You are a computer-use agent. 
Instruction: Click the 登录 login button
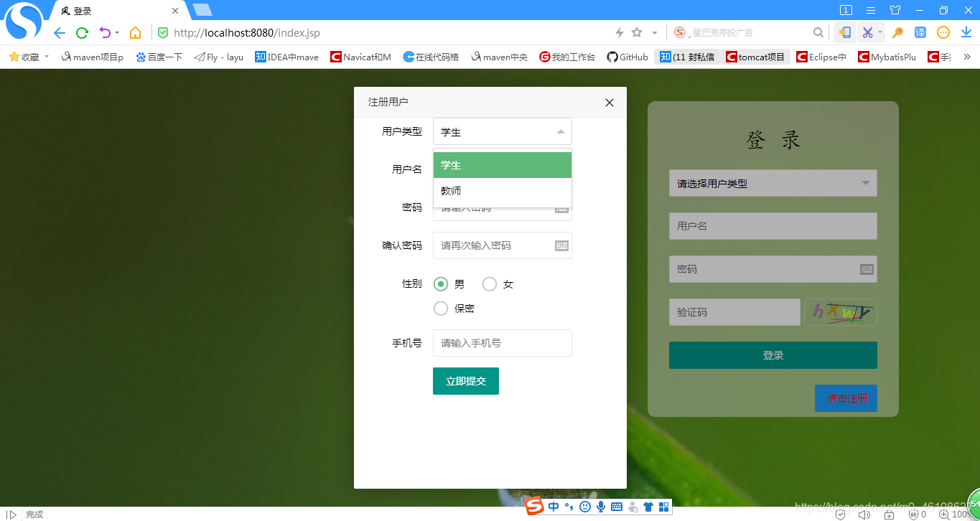click(773, 355)
